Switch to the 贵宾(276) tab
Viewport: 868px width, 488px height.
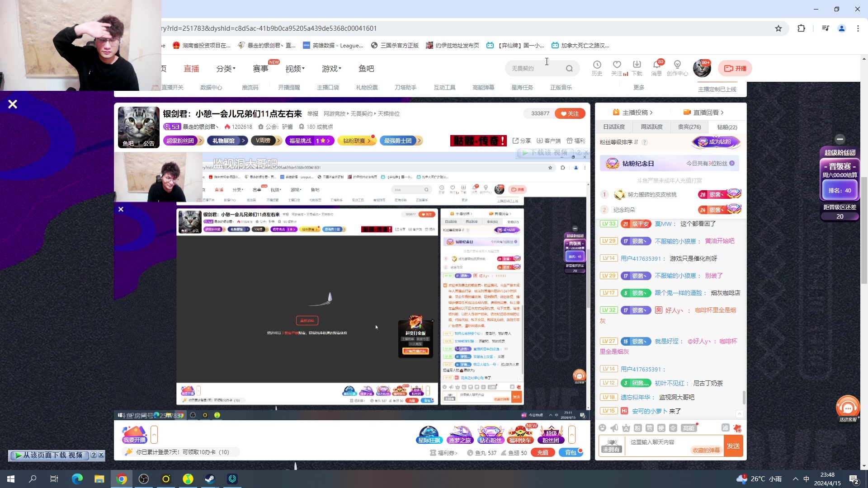click(689, 127)
